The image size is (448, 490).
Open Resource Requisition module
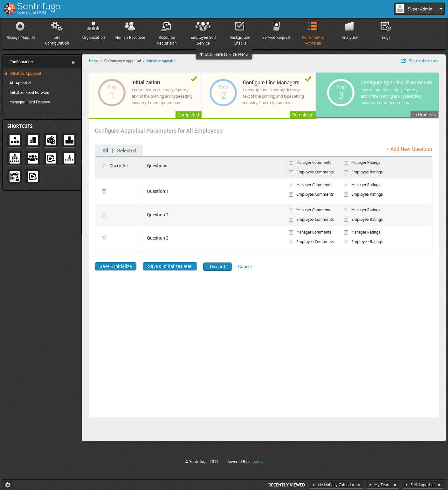[167, 33]
